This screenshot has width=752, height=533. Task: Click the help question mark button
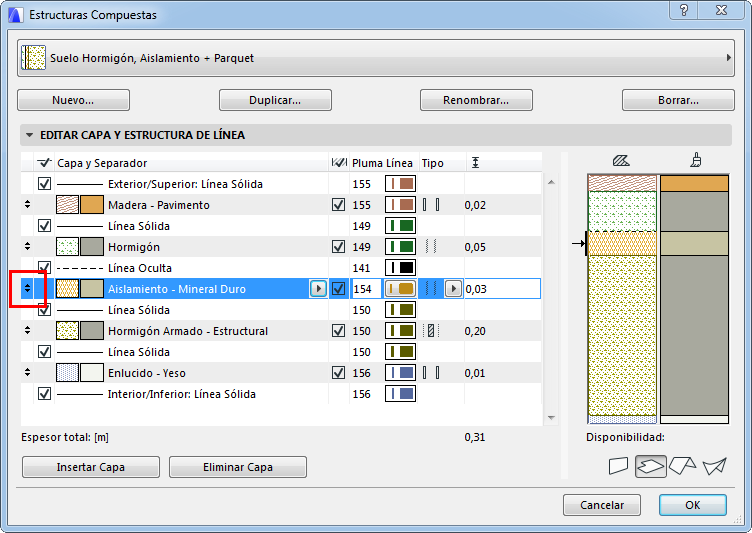click(x=684, y=10)
